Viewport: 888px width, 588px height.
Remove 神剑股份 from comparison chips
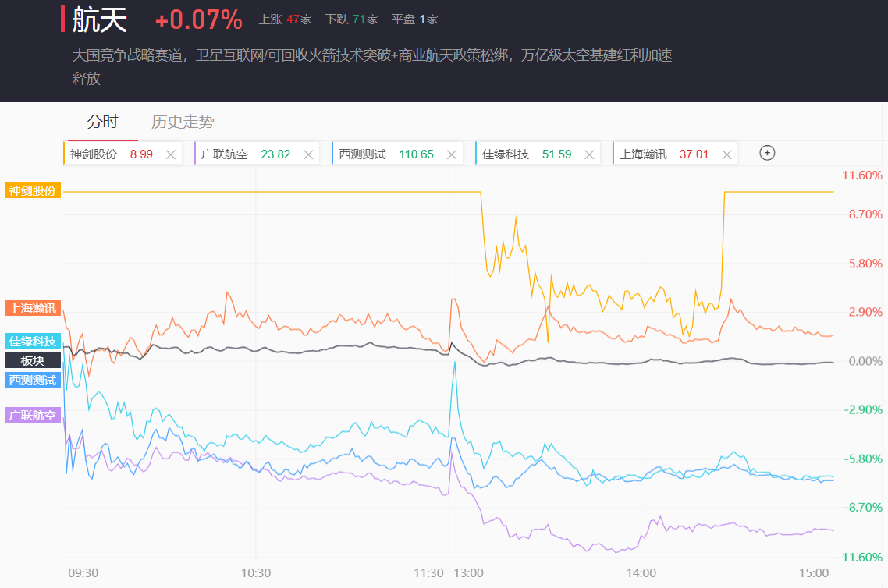point(171,154)
